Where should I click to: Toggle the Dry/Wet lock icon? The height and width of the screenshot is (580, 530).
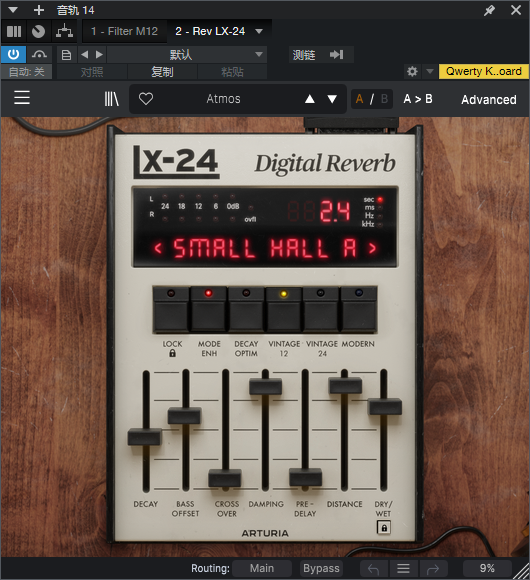pos(384,527)
